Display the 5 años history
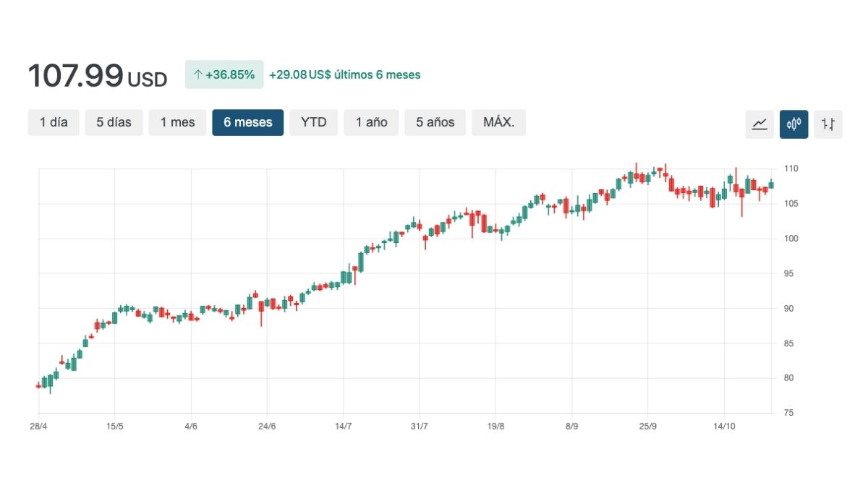Viewport: 868px width, 488px height. click(435, 122)
